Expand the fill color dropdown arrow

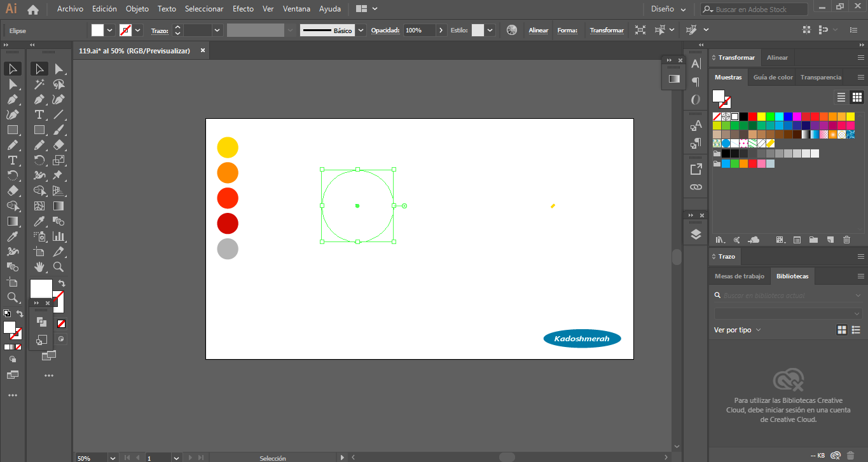(110, 30)
